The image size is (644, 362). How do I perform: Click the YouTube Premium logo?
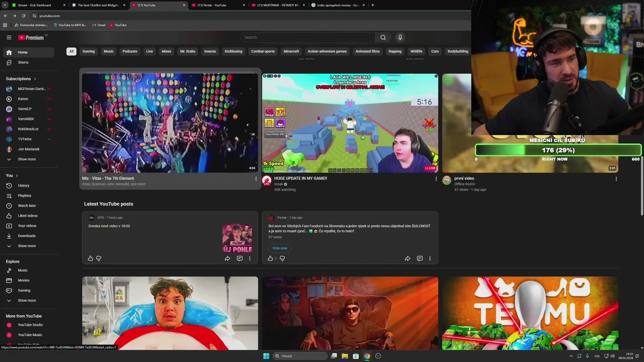point(31,37)
